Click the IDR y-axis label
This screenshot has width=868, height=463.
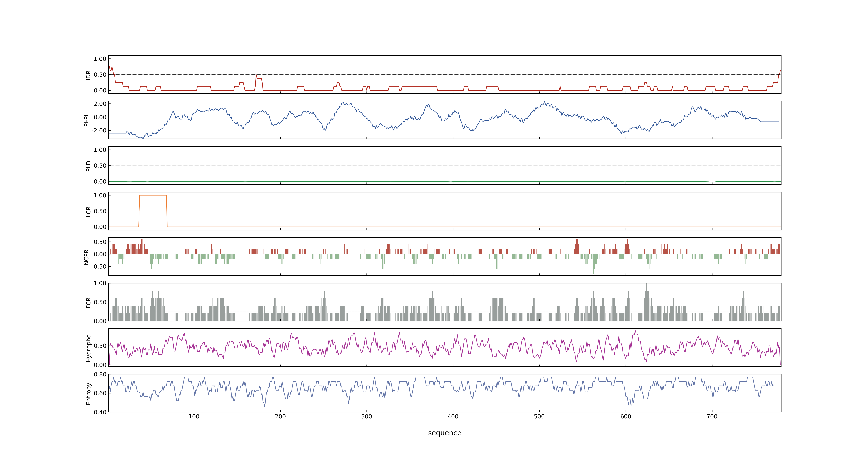coord(88,75)
